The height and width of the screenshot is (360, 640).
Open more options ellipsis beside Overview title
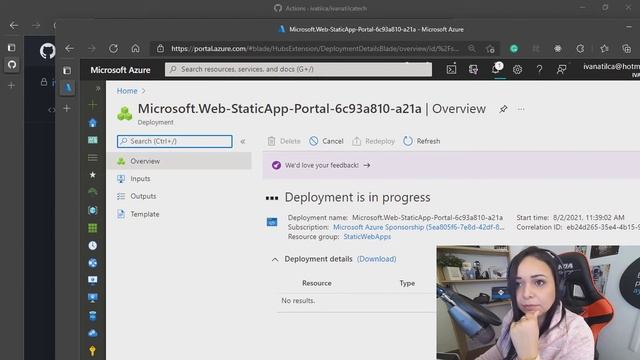coord(521,109)
